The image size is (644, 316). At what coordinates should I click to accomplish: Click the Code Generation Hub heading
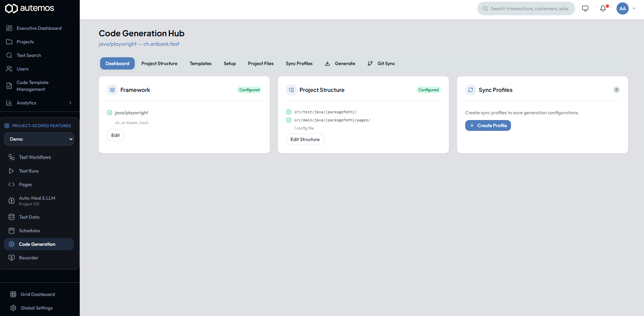coord(141,33)
